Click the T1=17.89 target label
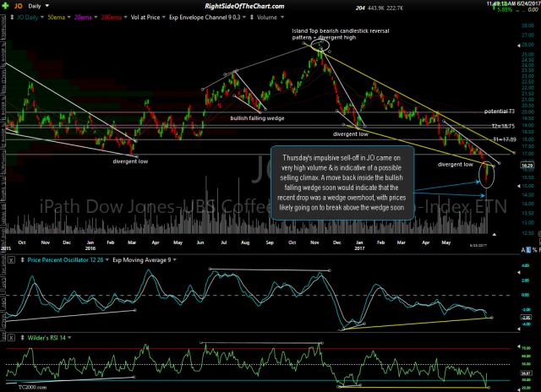 (505, 139)
